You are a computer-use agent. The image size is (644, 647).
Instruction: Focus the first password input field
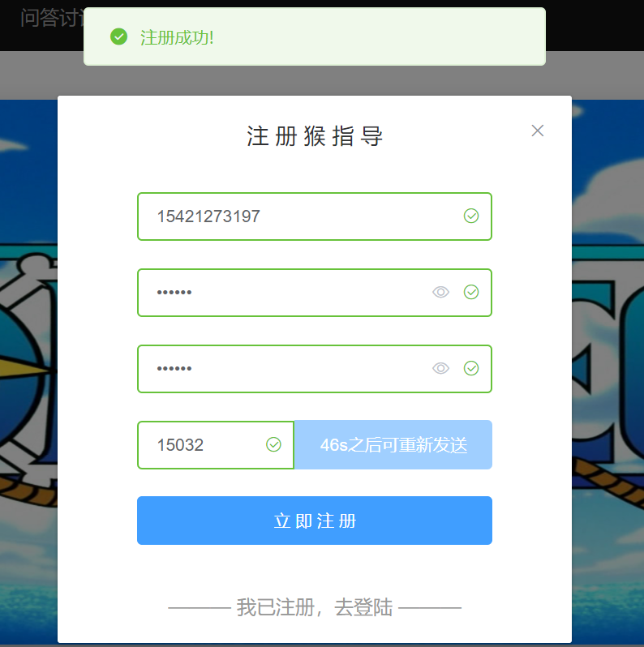(315, 293)
